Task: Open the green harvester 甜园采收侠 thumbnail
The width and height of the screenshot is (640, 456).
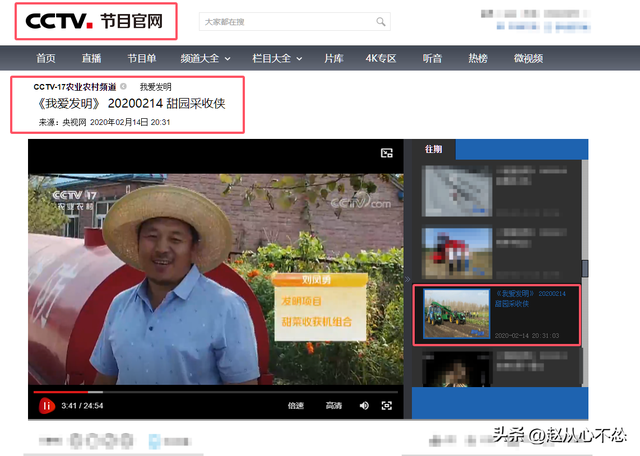Action: click(x=456, y=314)
